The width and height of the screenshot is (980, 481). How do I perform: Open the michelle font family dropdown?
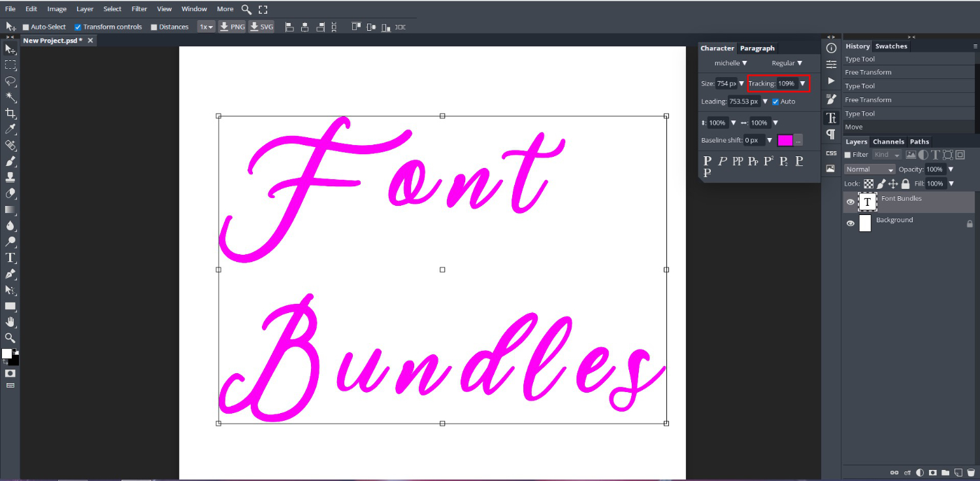pos(730,63)
